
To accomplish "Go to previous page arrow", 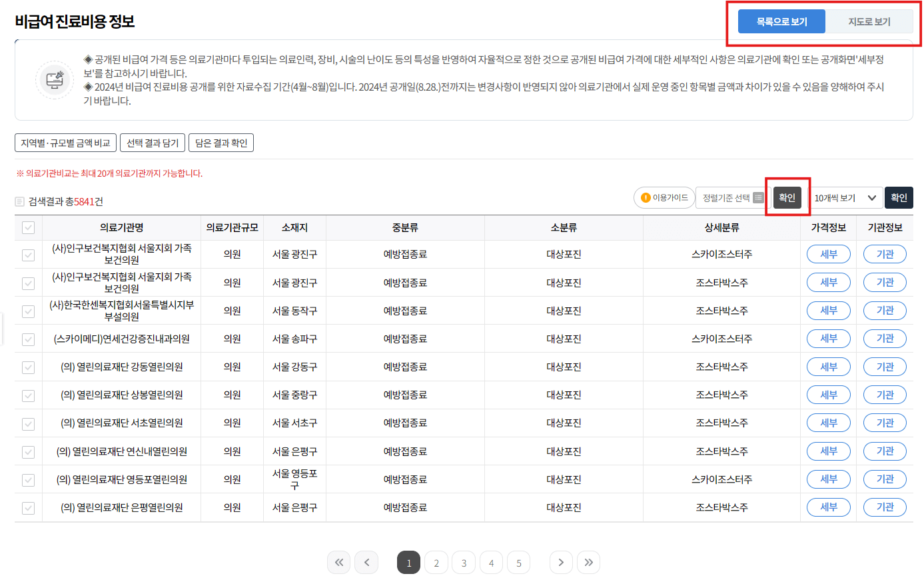I will [366, 562].
